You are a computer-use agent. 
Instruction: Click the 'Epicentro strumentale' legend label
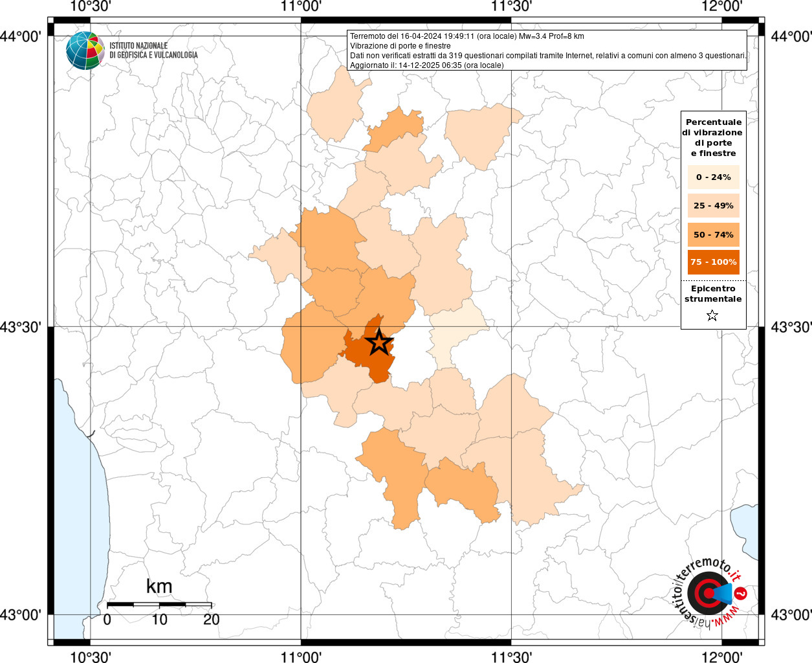[x=713, y=293]
